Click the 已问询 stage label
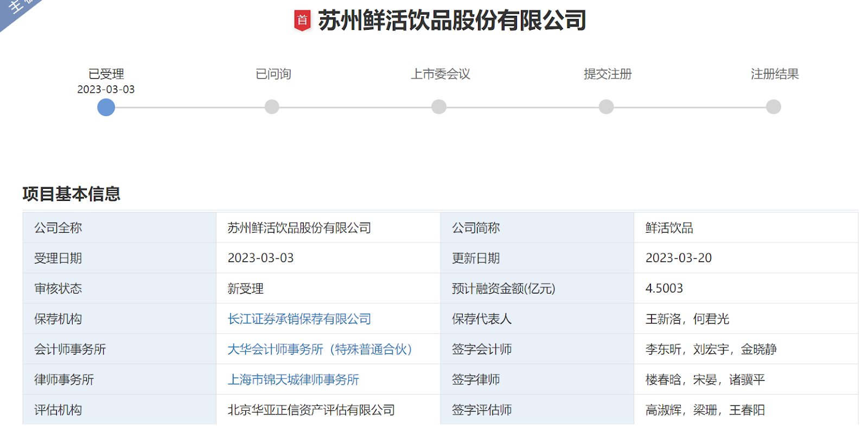The width and height of the screenshot is (868, 426). (x=273, y=74)
